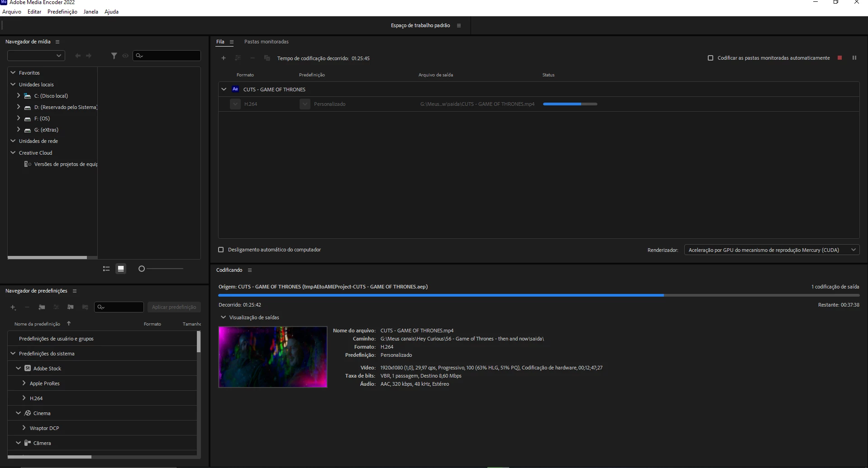Click the Formato column header in preset browser
The height and width of the screenshot is (468, 868).
coord(153,324)
